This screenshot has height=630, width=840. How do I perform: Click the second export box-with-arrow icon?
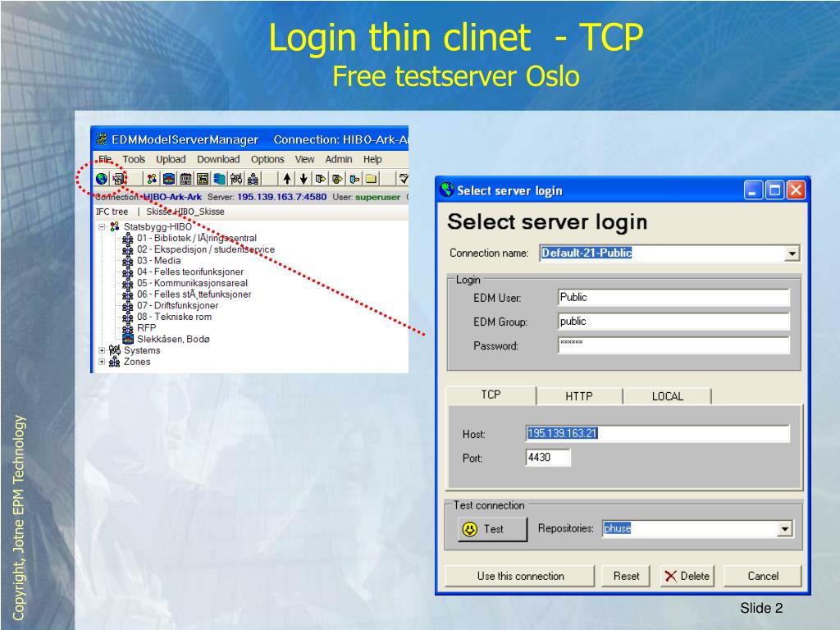click(x=337, y=178)
